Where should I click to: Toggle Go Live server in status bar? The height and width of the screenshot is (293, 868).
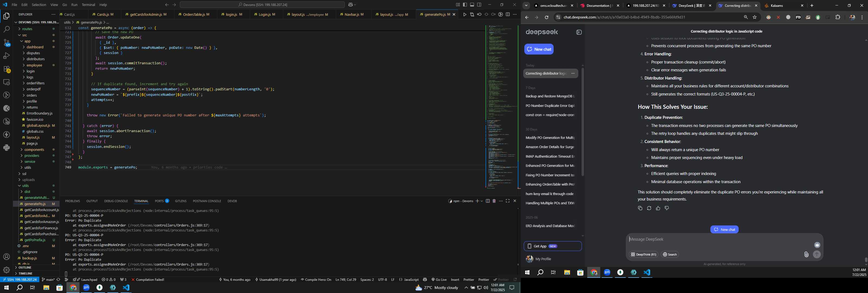pos(439,279)
